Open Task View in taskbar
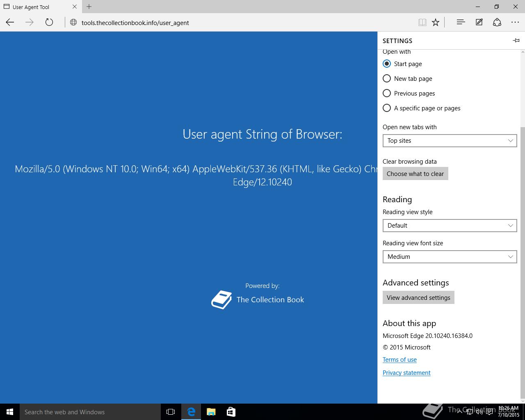Viewport: 525px width, 420px height. [171, 412]
